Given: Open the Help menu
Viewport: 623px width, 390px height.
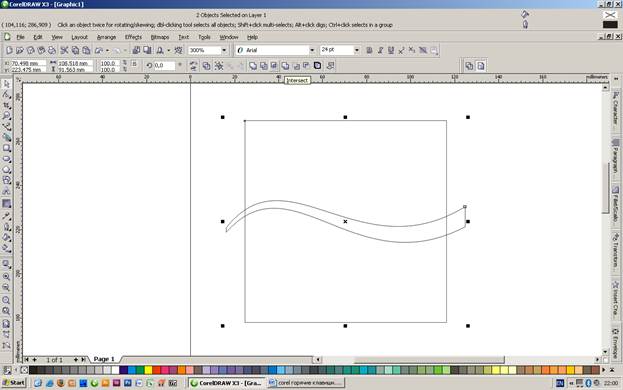Looking at the screenshot, I should (x=252, y=37).
